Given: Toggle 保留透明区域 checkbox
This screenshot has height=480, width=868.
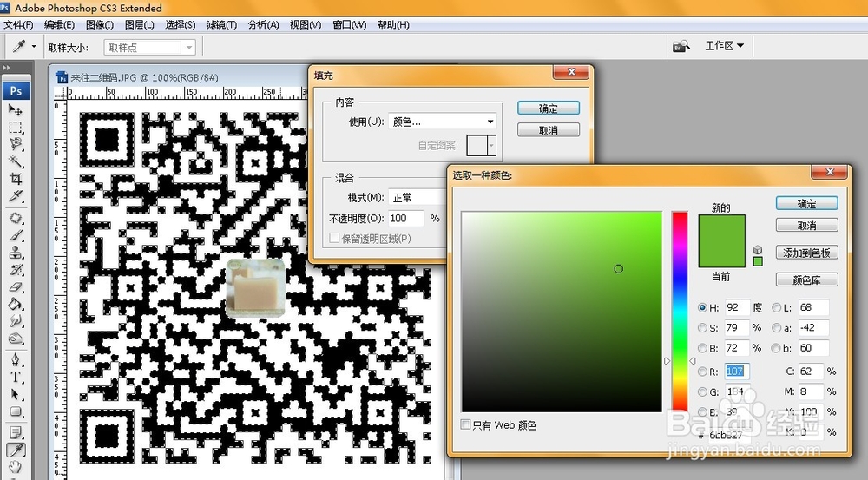Looking at the screenshot, I should click(x=334, y=238).
